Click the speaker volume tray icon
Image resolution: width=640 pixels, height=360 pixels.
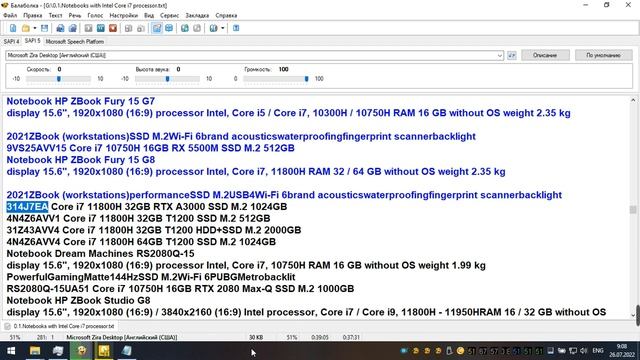click(x=584, y=351)
